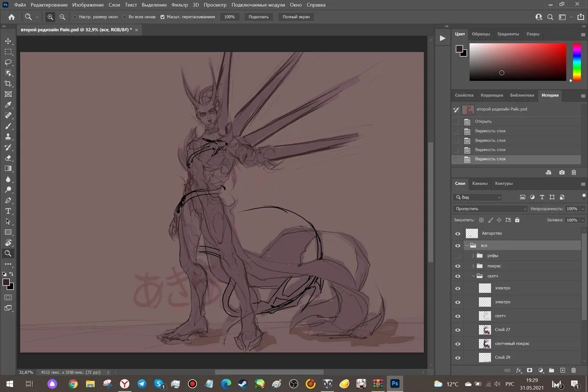Click the Подогнать button
The height and width of the screenshot is (392, 588).
[259, 17]
